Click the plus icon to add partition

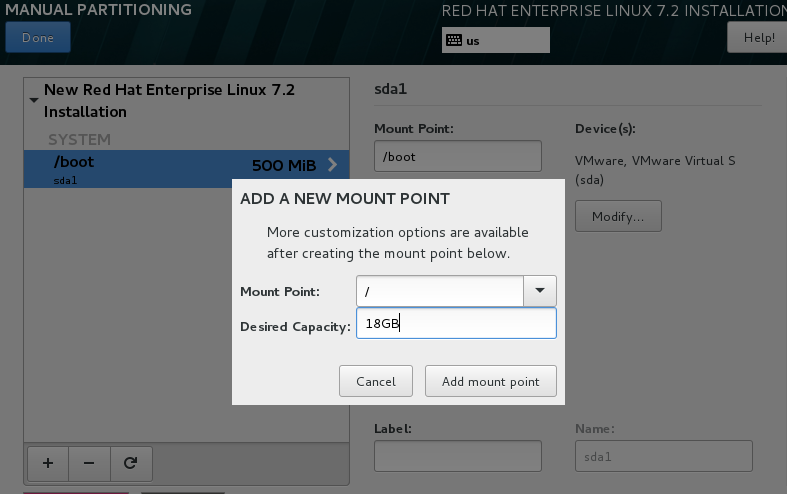(x=48, y=463)
